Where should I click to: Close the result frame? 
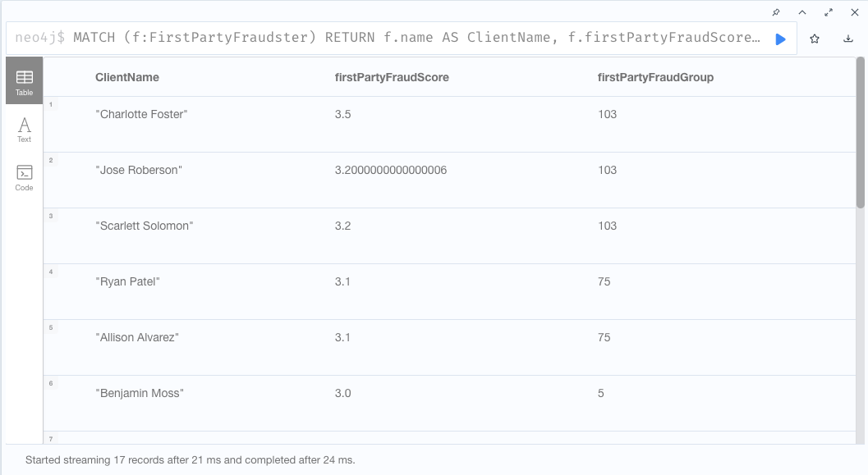pos(855,12)
